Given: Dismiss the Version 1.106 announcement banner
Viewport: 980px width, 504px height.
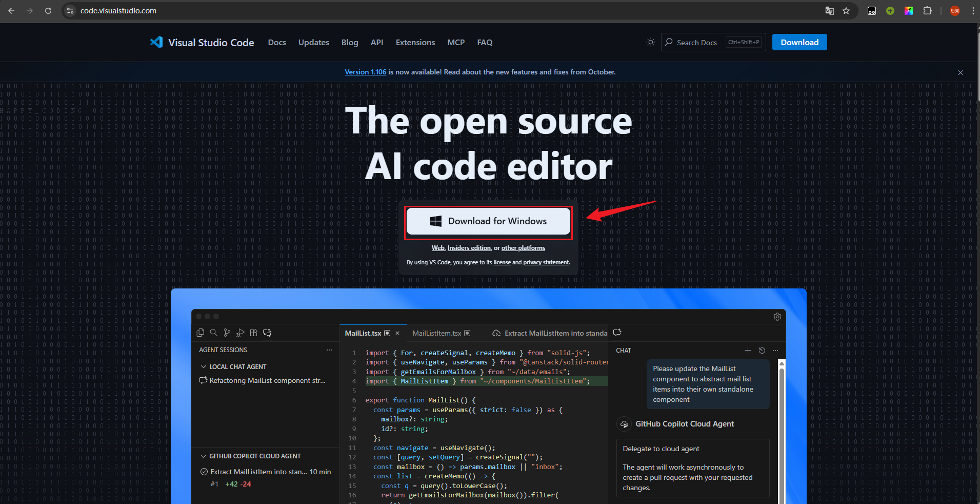Looking at the screenshot, I should 961,72.
